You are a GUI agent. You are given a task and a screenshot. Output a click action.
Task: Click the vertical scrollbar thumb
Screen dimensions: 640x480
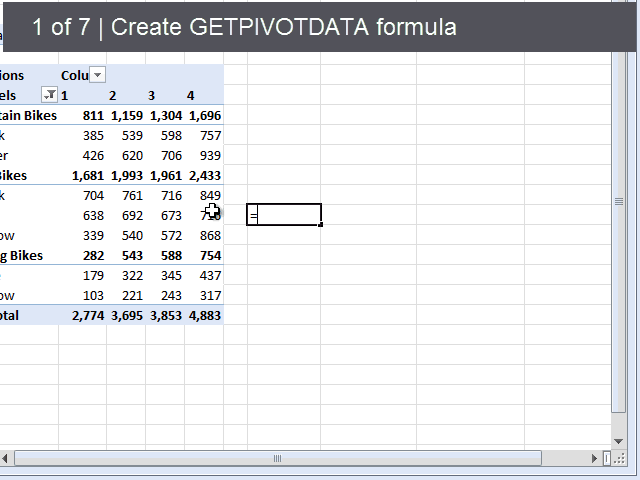click(x=619, y=201)
